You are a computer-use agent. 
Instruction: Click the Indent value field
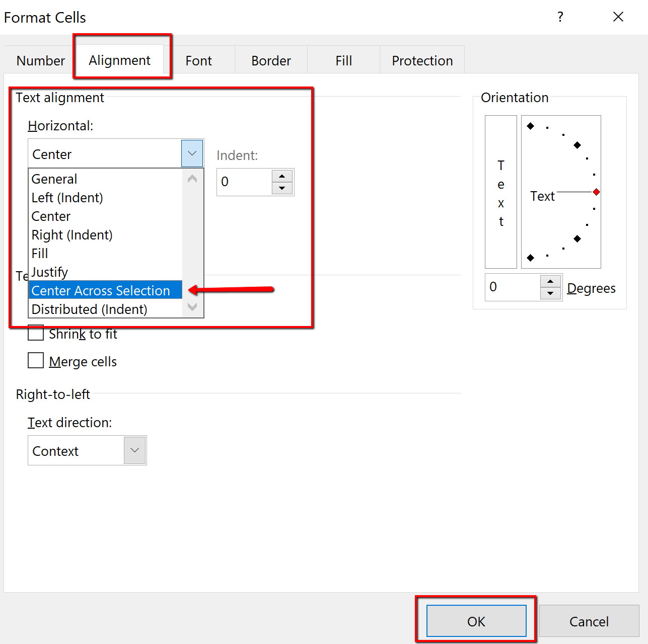[x=245, y=182]
